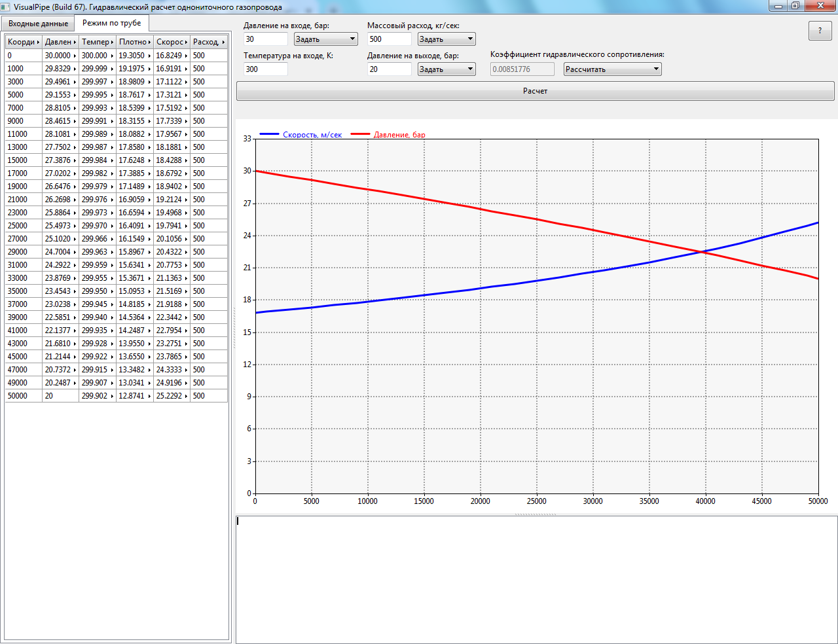
Task: Switch to the Входные данные tab
Action: click(39, 24)
